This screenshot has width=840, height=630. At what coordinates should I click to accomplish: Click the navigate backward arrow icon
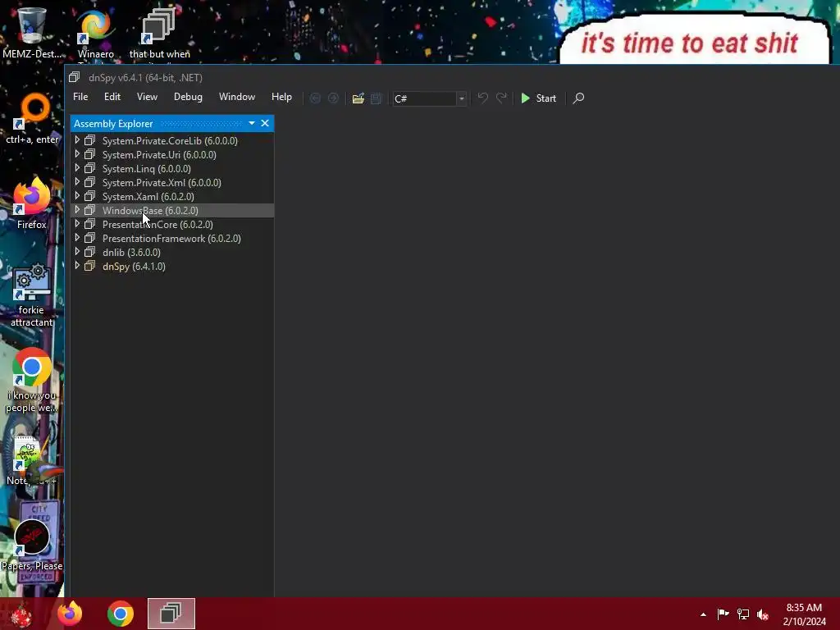[x=315, y=98]
